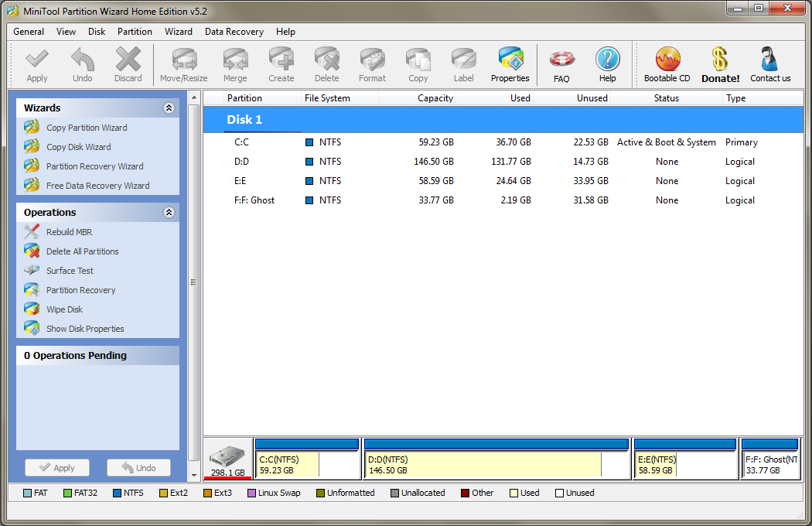Viewport: 812px width, 526px height.
Task: Run Rebuild MBR operation
Action: [x=69, y=232]
